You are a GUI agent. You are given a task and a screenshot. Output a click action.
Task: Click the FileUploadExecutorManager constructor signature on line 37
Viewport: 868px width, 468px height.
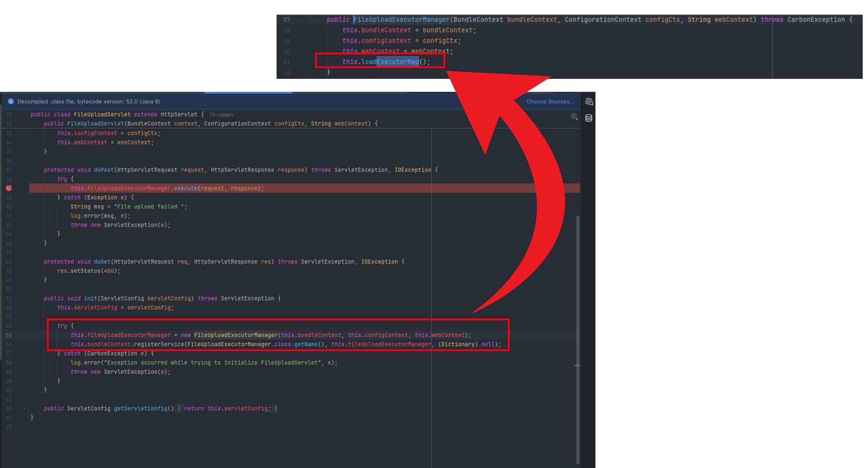point(401,19)
